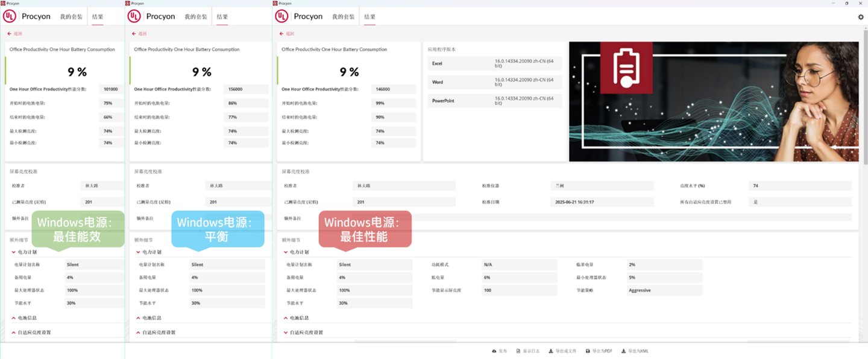Collapse 电力计划 section in the right window
The image size is (868, 359).
click(x=296, y=252)
